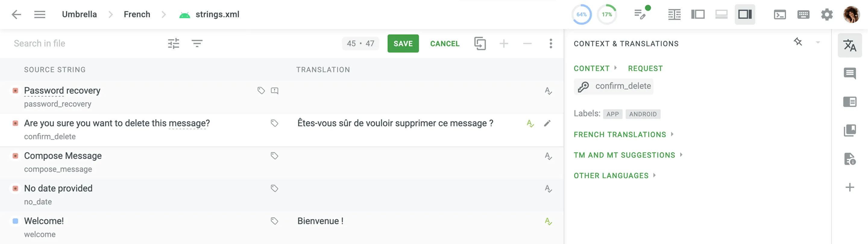This screenshot has height=244, width=868.
Task: Open the advanced filter settings icon
Action: (174, 43)
